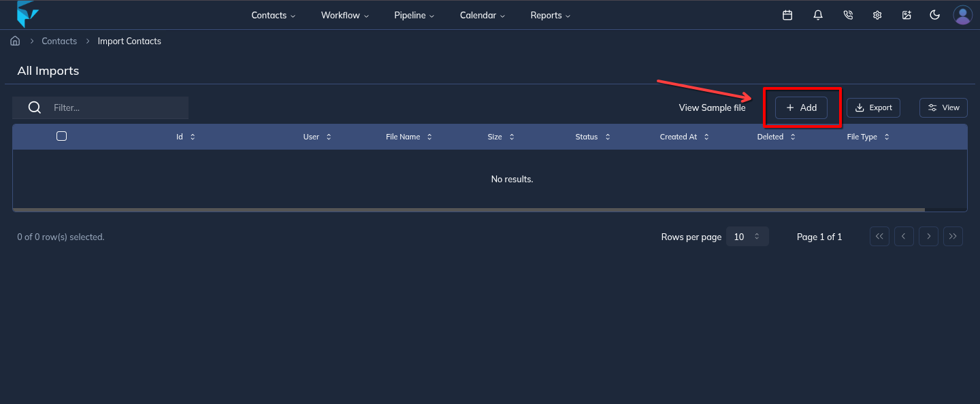Open the calendar icon in the top bar
The height and width of the screenshot is (404, 980).
click(787, 14)
